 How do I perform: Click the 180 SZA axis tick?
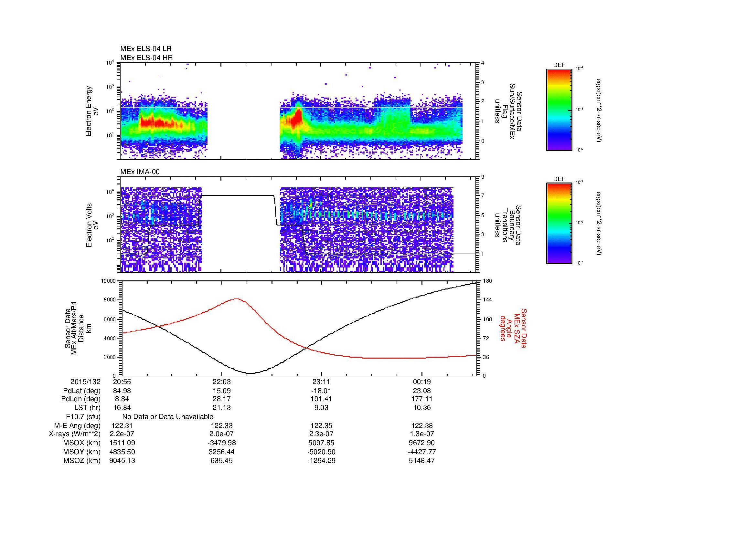coord(487,281)
